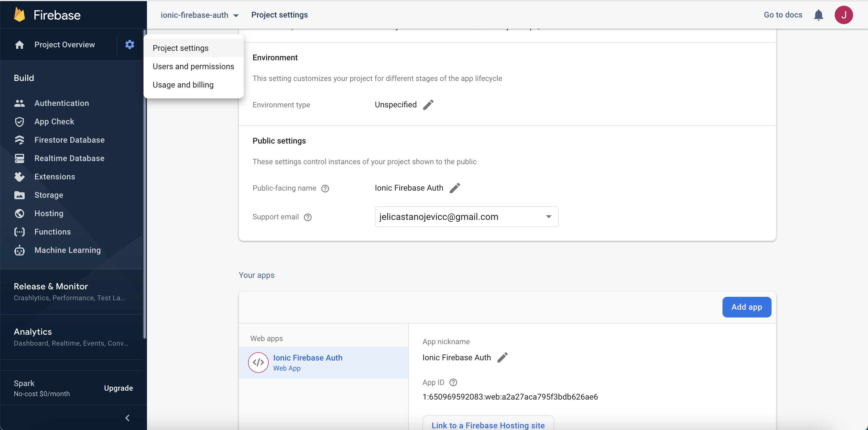Screen dimensions: 868x430
Task: Open the ionic-firebase-auth project dropdown
Action: [199, 15]
